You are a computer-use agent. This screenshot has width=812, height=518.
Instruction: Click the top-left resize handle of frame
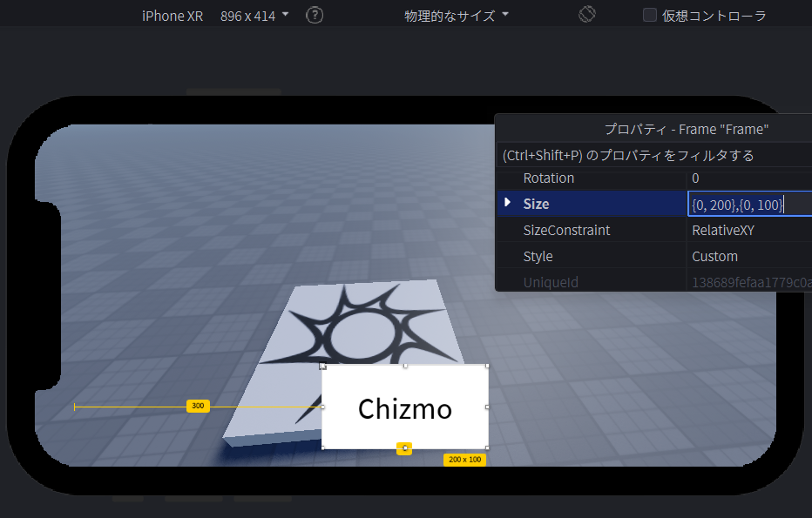[x=322, y=366]
